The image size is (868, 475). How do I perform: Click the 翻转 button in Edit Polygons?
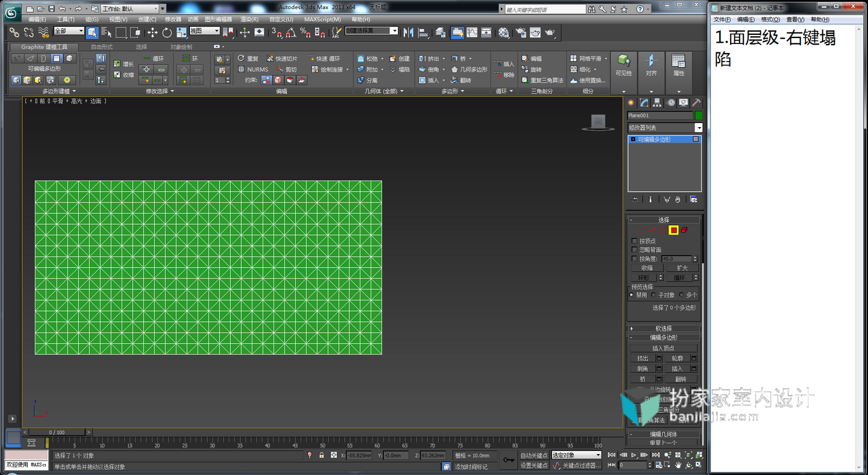click(x=681, y=379)
